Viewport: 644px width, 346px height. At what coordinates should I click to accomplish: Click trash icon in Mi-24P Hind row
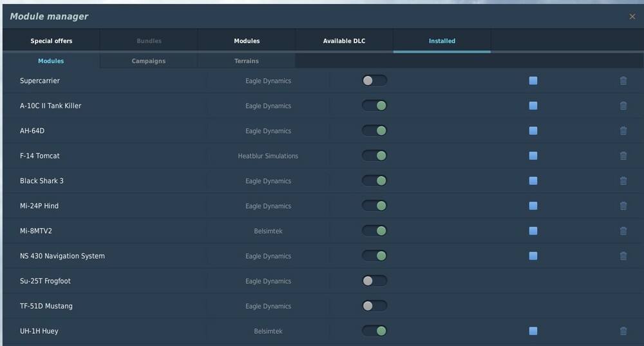(623, 206)
